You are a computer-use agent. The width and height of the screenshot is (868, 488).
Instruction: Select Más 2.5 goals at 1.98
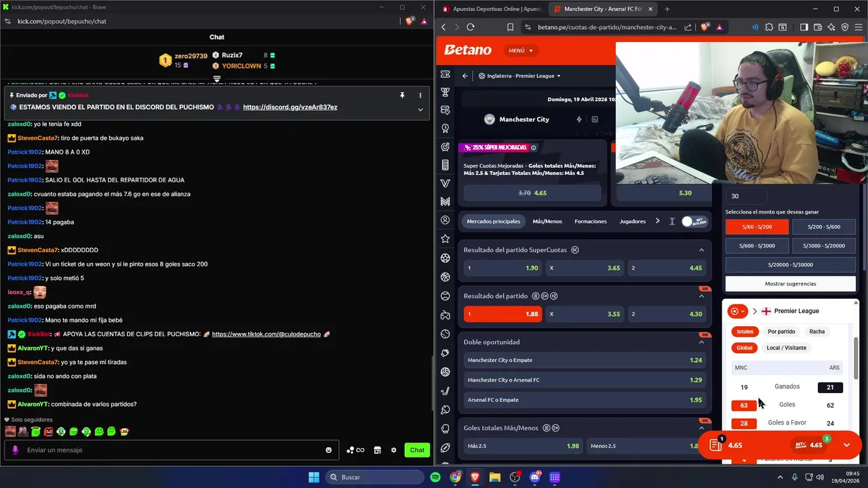pyautogui.click(x=523, y=446)
